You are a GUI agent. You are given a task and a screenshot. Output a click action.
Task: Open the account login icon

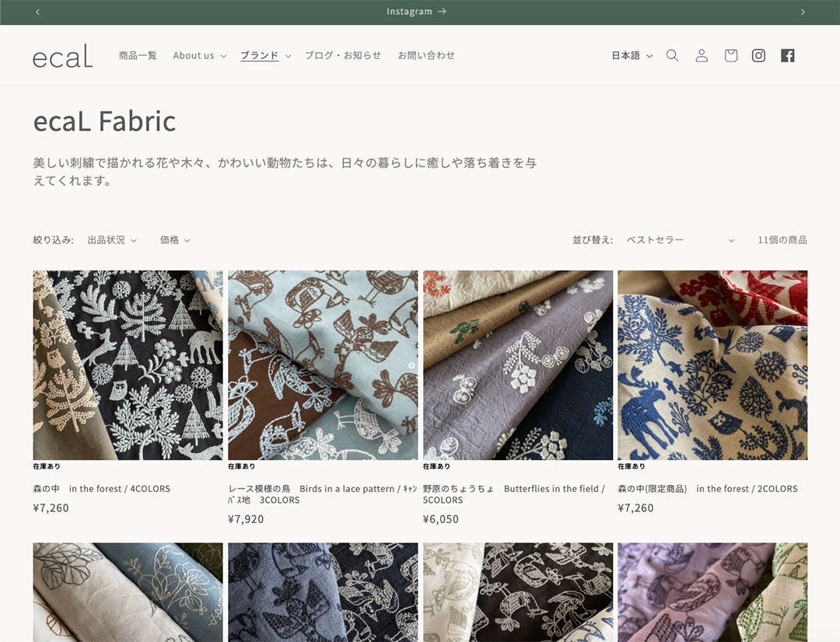pyautogui.click(x=701, y=55)
